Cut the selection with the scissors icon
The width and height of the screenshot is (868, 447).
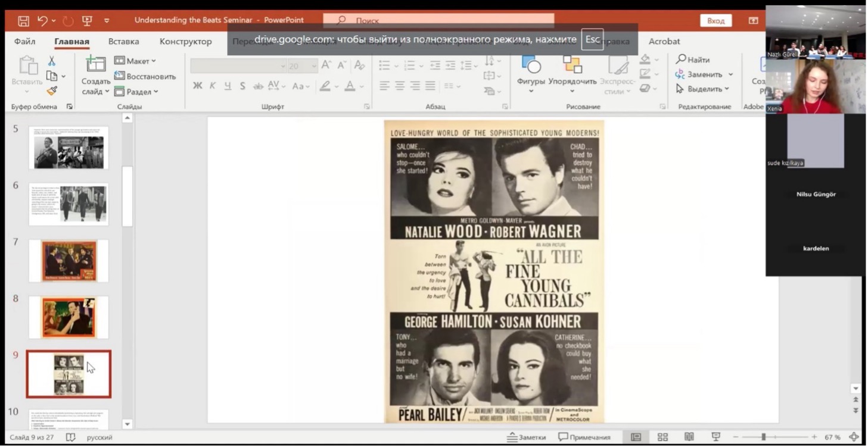click(52, 61)
